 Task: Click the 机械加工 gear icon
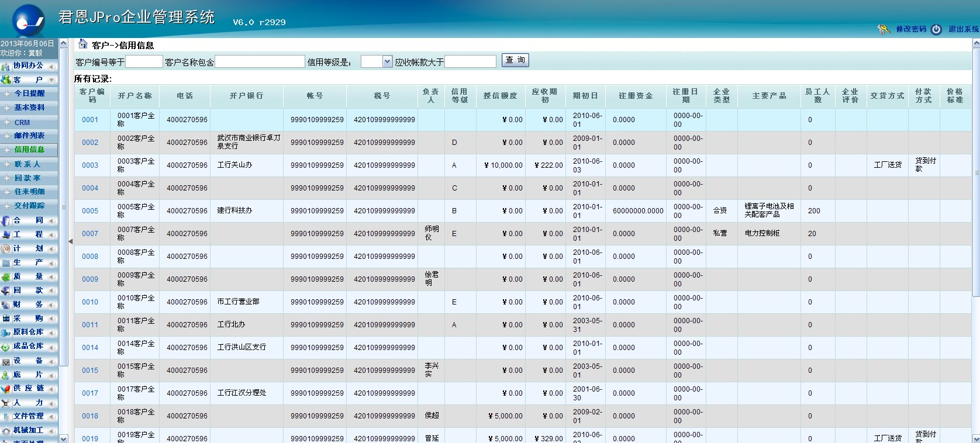coord(5,431)
